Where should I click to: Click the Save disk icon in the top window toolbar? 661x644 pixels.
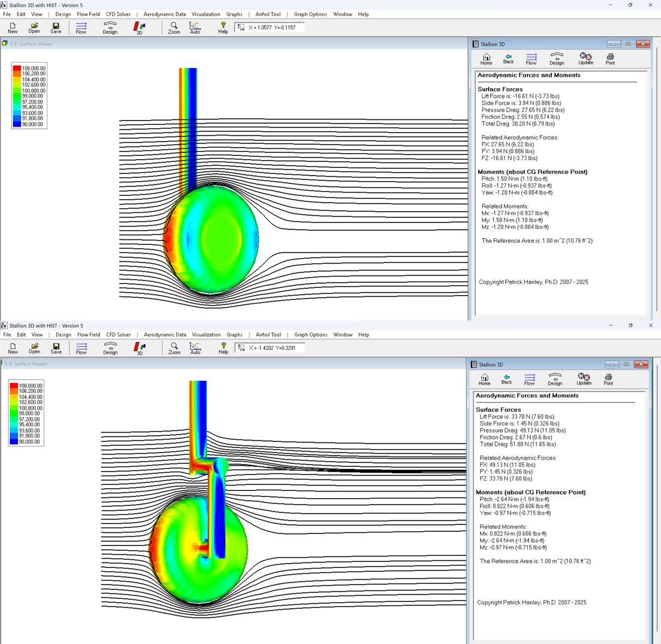click(x=56, y=28)
